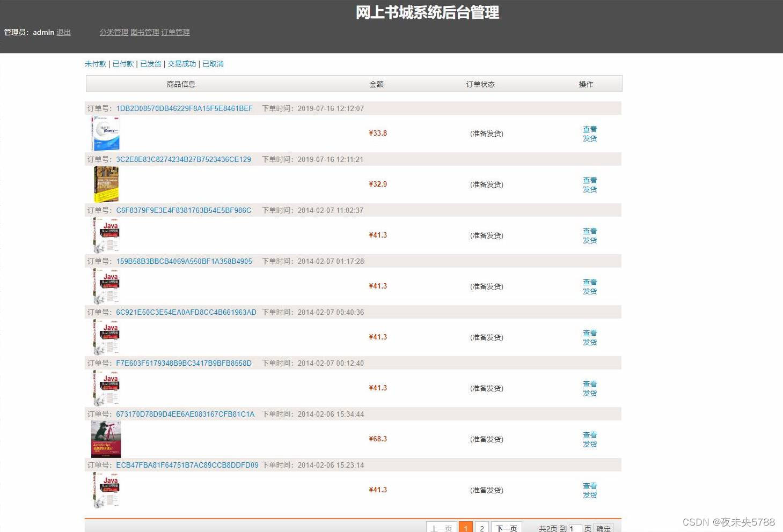Open order number C6F8379F9E3E4F8381763B54E5BF986C
The height and width of the screenshot is (532, 783).
click(x=184, y=210)
